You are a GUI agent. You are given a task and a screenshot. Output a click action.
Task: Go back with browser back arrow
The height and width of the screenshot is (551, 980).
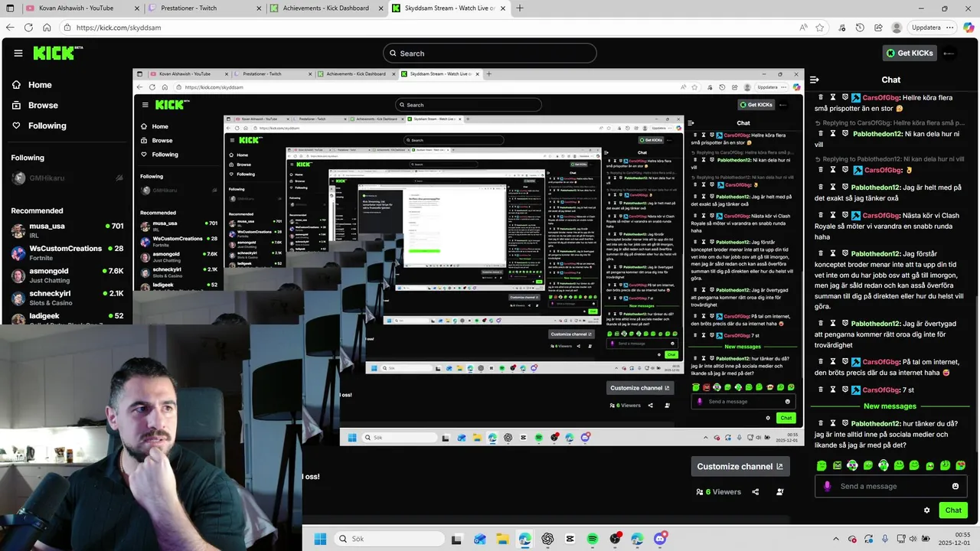[11, 28]
